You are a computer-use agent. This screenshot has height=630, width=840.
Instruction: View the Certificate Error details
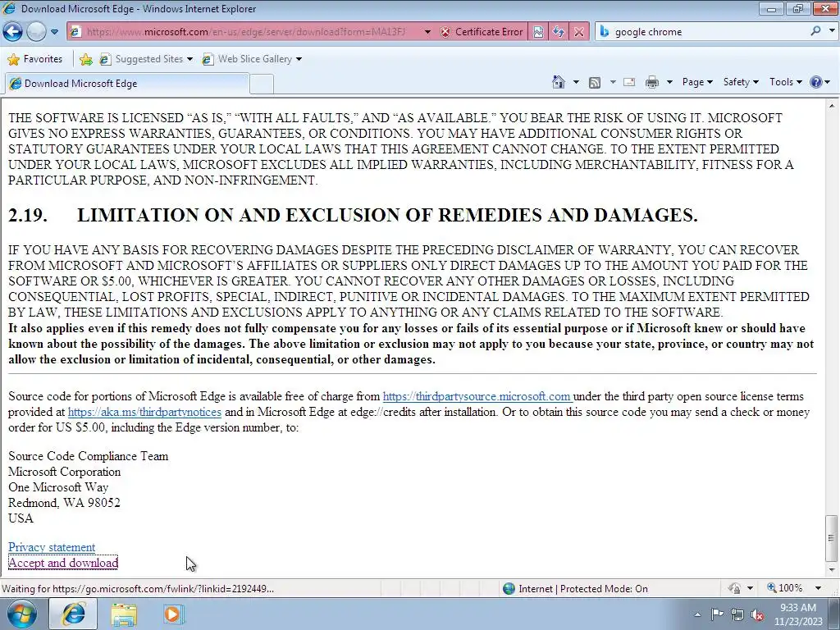(x=482, y=32)
